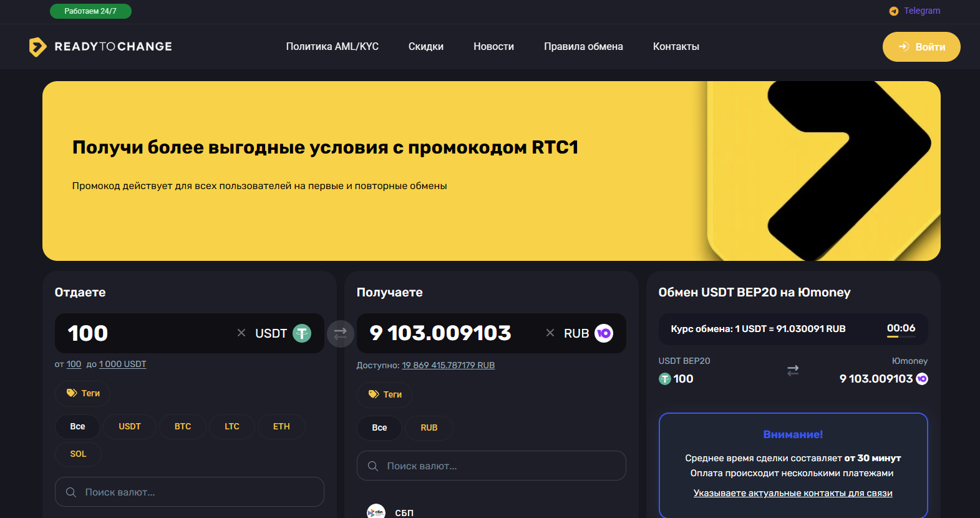Image resolution: width=980 pixels, height=518 pixels.
Task: Click the Войти login button
Action: pos(921,47)
